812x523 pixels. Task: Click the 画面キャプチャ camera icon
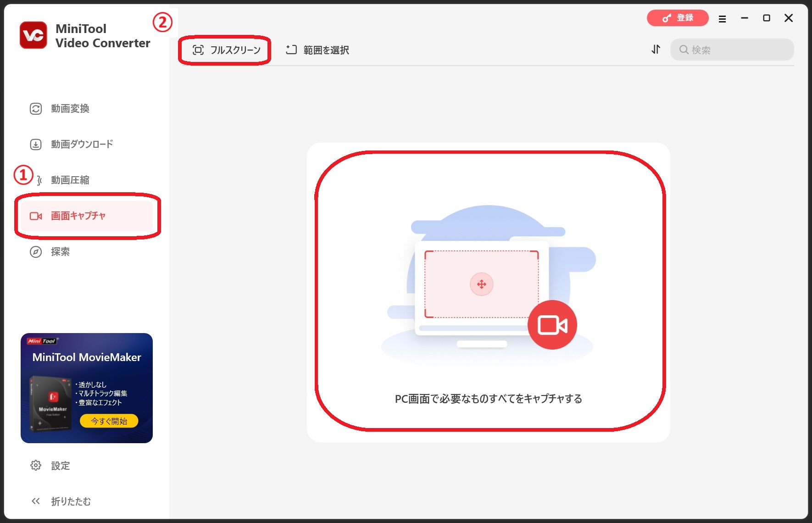pos(36,216)
